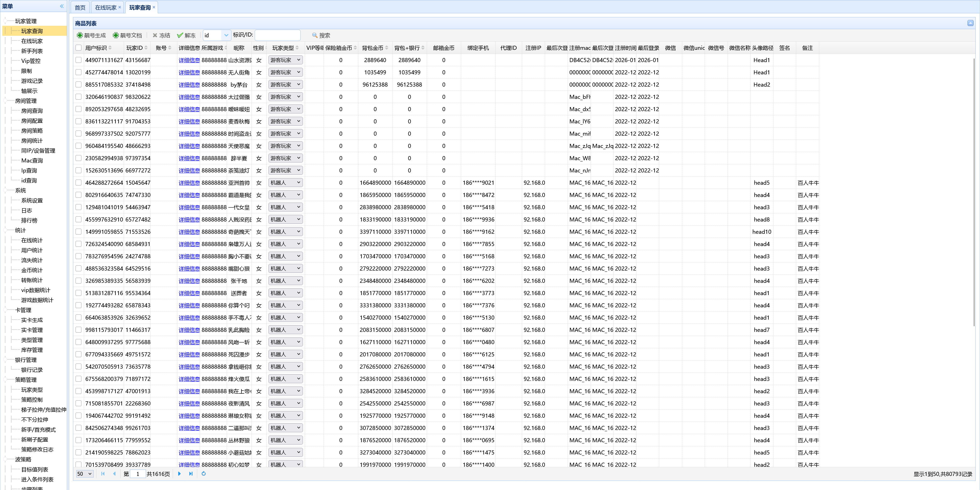Click the 靓号生成 add icon
Viewport: 980px width, 490px height.
tap(80, 36)
